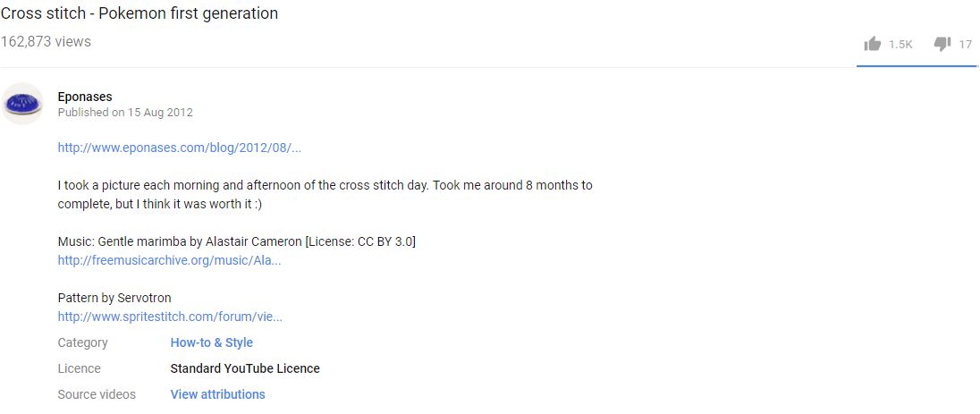Image resolution: width=980 pixels, height=414 pixels.
Task: Click the Music Gentle marimba credit line
Action: [237, 241]
